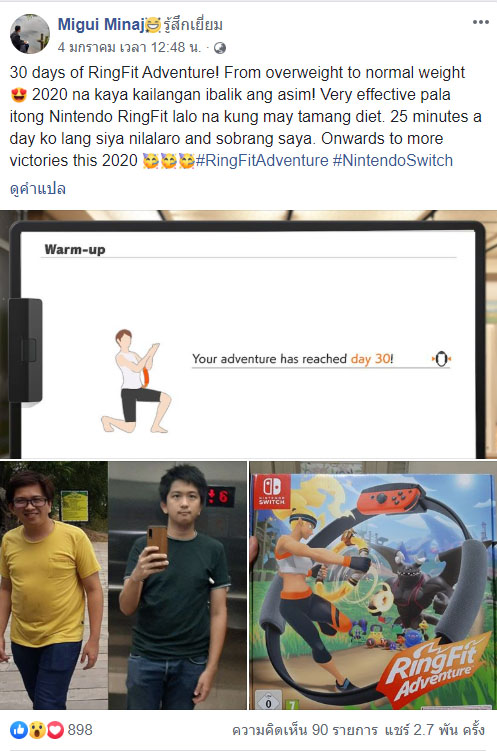
Task: Click the heart-eyes emoji in the post text
Action: click(19, 94)
